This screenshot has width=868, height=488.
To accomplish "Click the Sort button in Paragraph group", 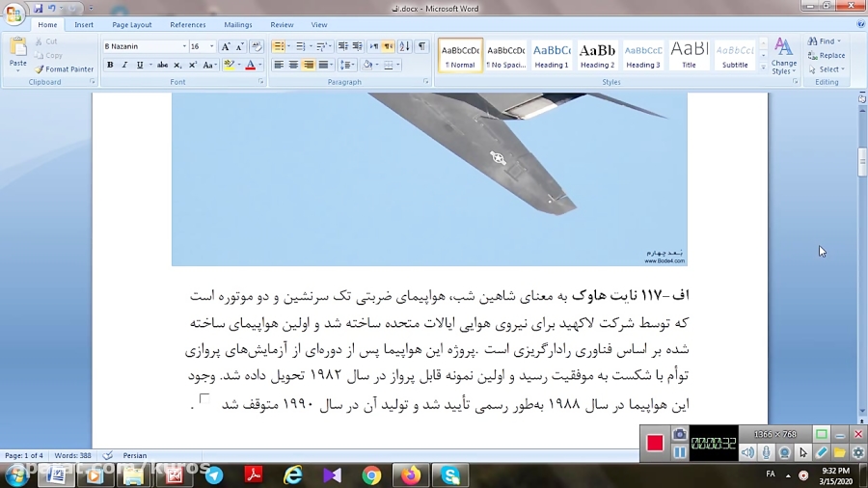I will coord(404,46).
